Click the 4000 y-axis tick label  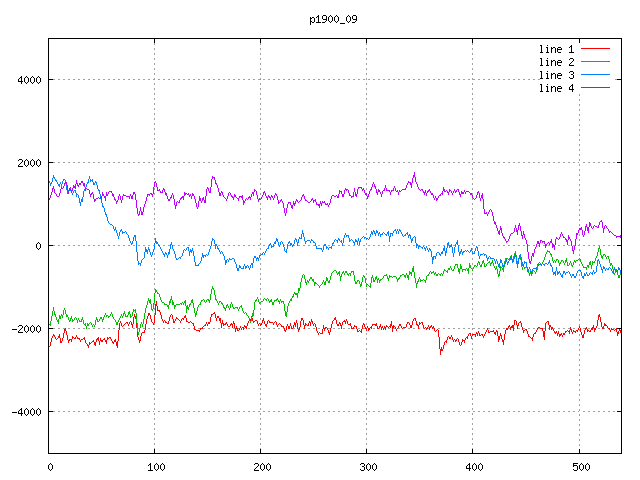pos(28,80)
